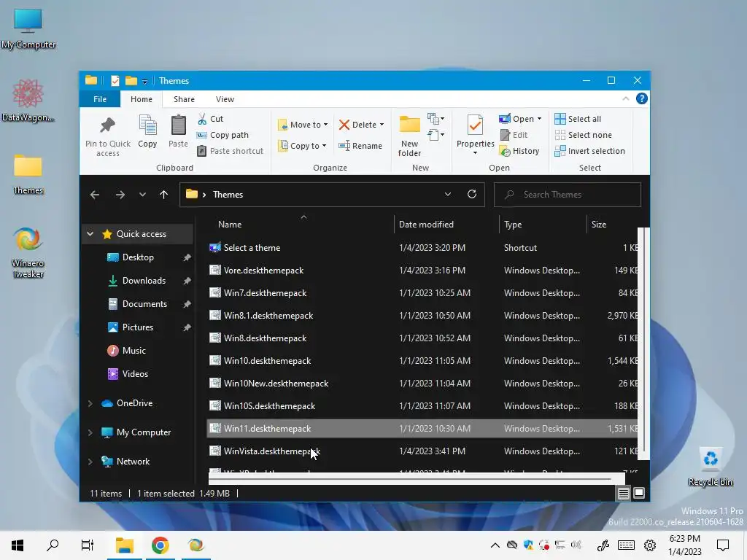Open the Delete dropdown arrow
Viewport: 747px width, 560px height.
click(382, 125)
